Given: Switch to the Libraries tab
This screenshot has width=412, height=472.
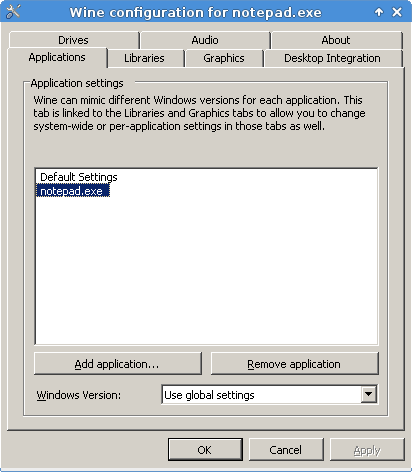Looking at the screenshot, I should (x=144, y=58).
